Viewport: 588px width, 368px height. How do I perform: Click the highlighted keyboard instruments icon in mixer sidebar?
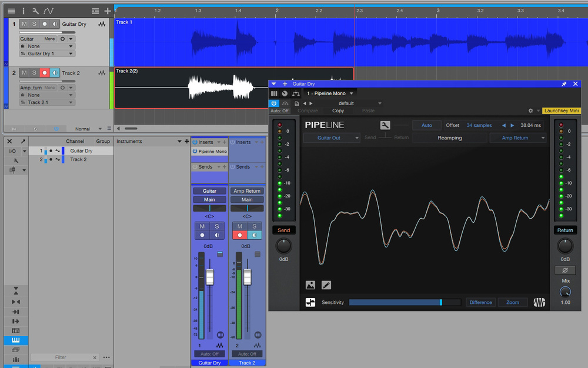point(16,340)
